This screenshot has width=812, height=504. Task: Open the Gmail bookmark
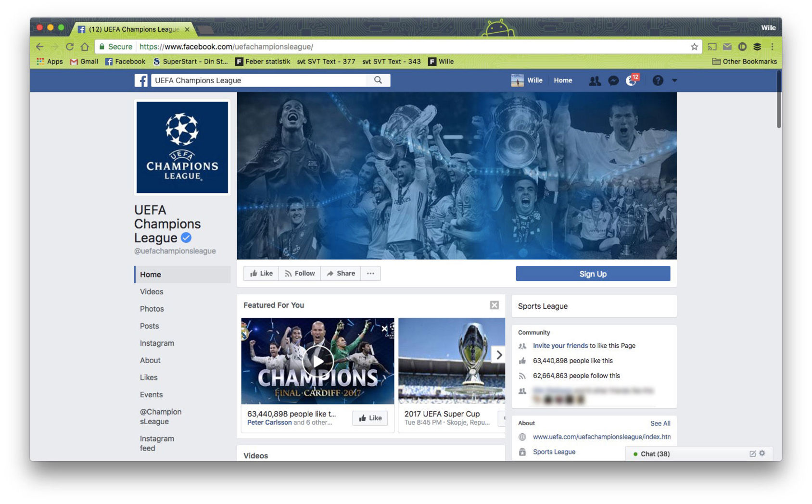coord(84,62)
